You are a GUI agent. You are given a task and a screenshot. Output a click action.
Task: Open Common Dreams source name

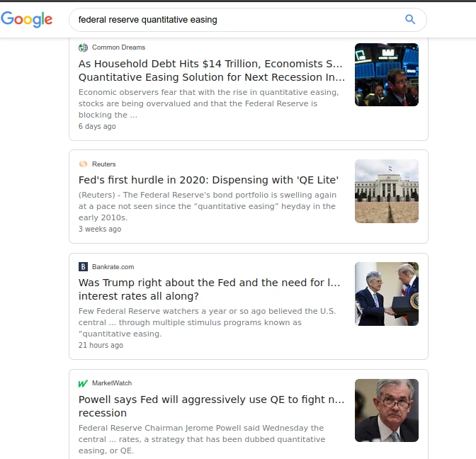(119, 47)
